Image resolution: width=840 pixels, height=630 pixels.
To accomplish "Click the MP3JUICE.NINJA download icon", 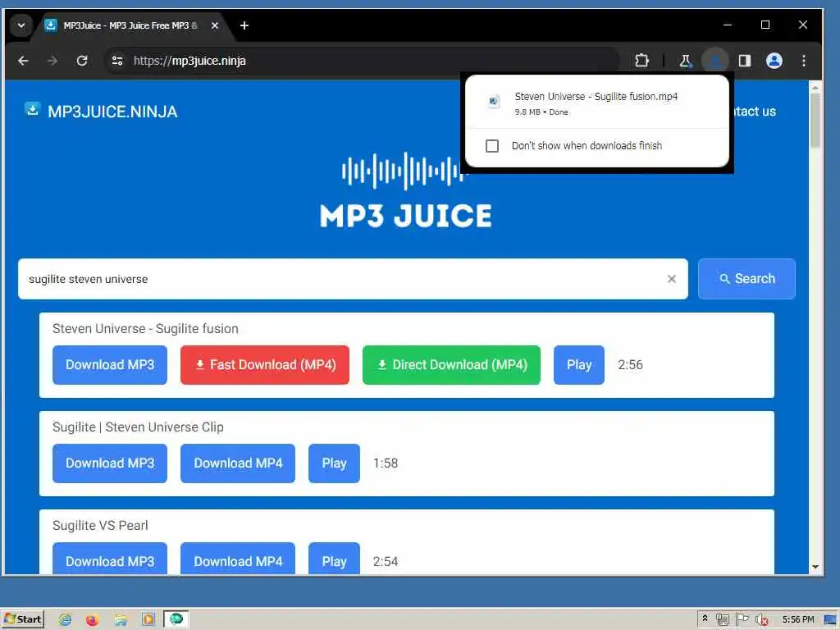I will pyautogui.click(x=33, y=109).
